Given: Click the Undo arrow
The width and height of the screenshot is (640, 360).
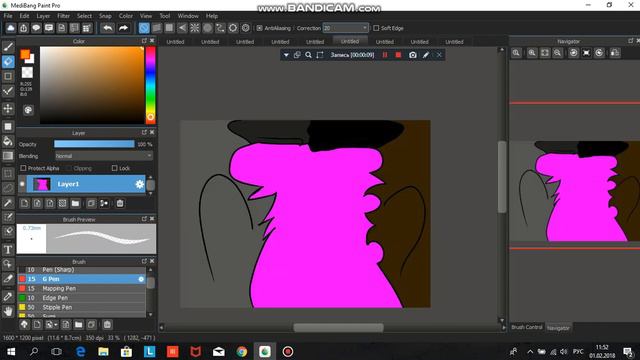Looking at the screenshot, I should (x=108, y=28).
